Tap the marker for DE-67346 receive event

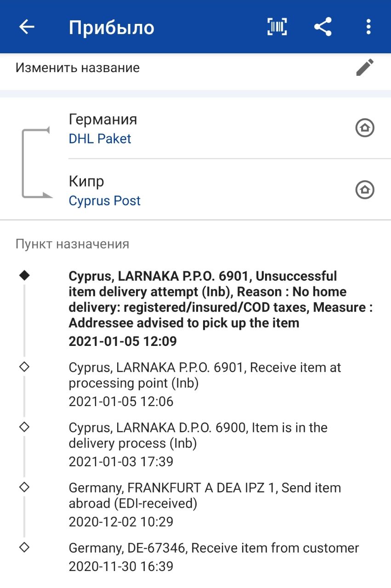[x=24, y=547]
